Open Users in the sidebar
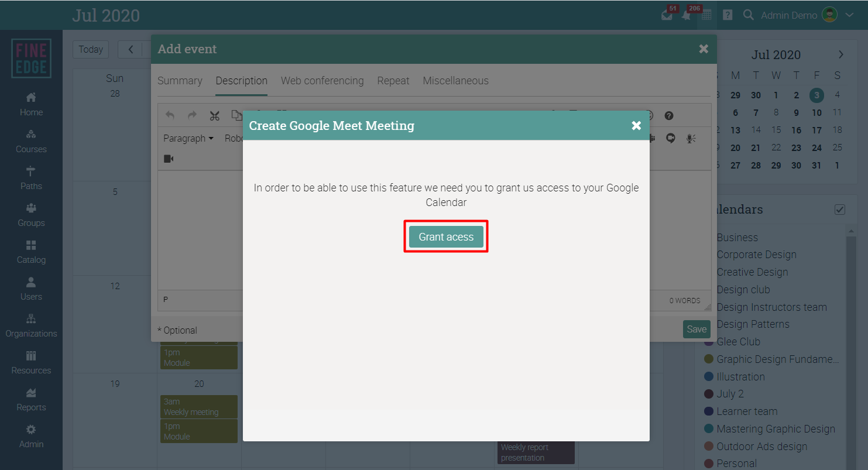The width and height of the screenshot is (868, 470). click(31, 289)
